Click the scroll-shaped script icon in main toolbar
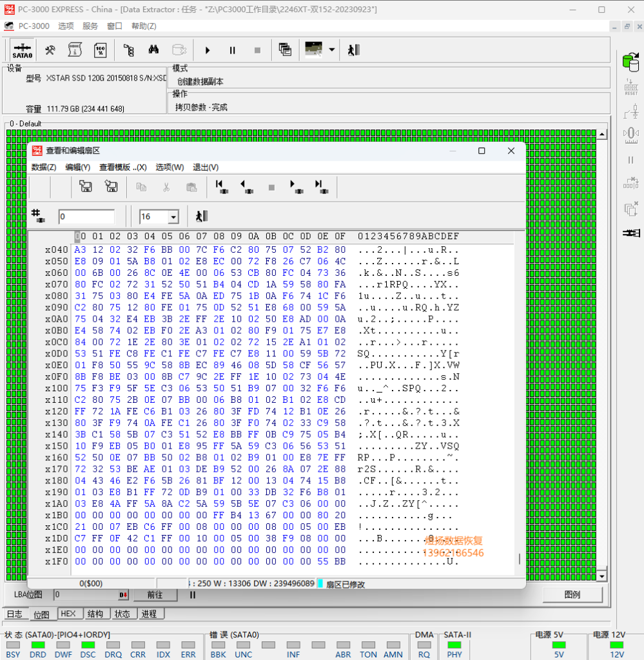Image resolution: width=644 pixels, height=660 pixels. tap(75, 50)
